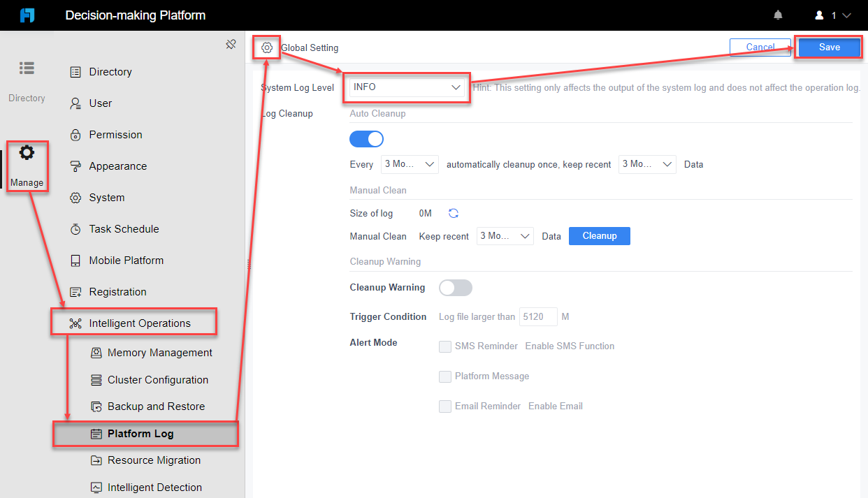The width and height of the screenshot is (868, 498).
Task: Click the pin icon above the sidebar
Action: (x=231, y=43)
